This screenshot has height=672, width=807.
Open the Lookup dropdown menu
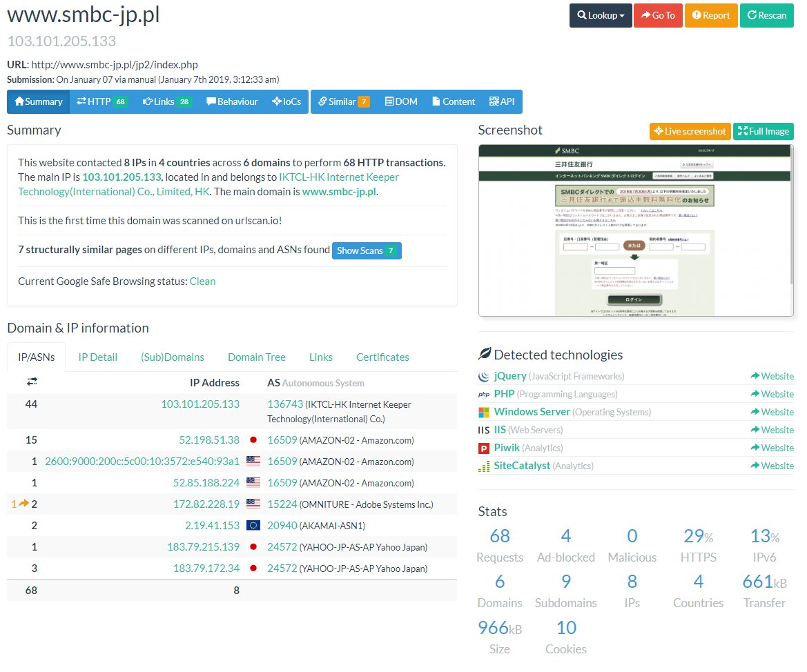600,15
